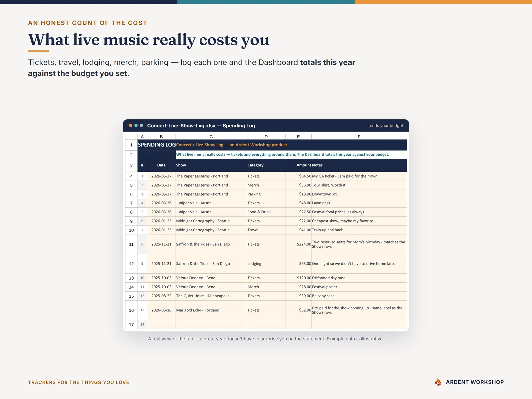
Task: Select the 2025-08-22 date cell
Action: click(x=161, y=296)
